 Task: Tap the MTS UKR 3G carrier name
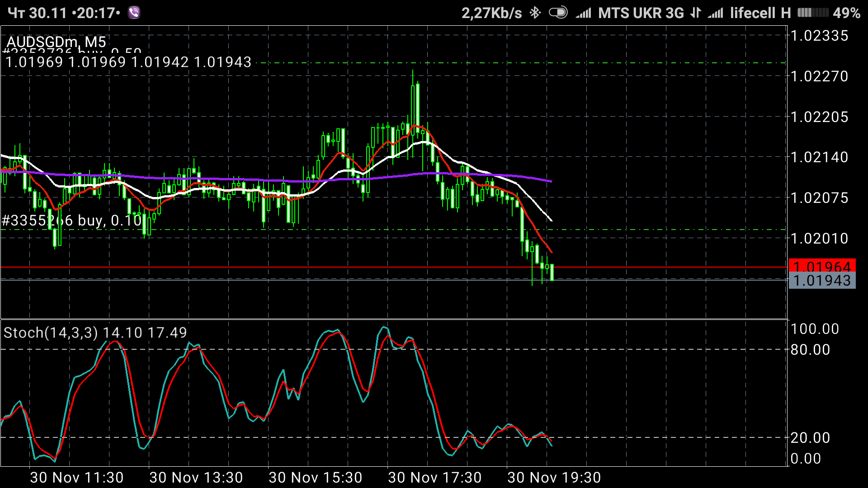coord(641,13)
